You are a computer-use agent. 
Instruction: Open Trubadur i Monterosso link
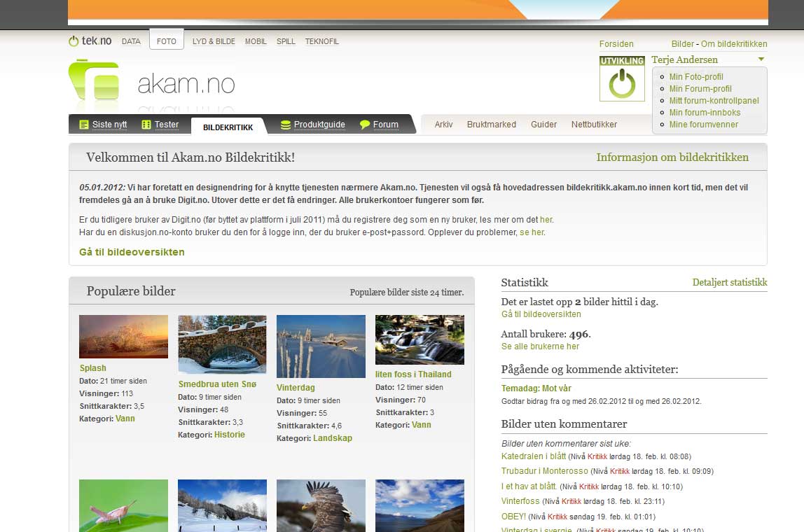545,471
